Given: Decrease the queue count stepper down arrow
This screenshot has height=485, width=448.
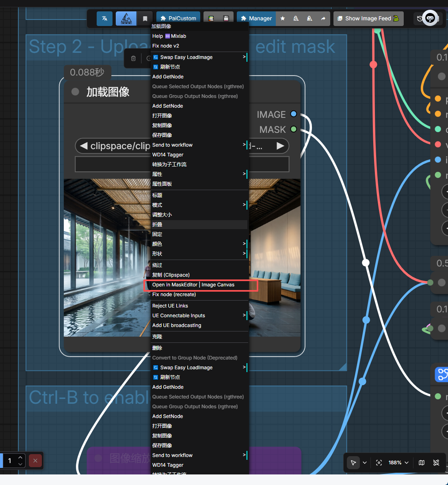Looking at the screenshot, I should click(20, 464).
